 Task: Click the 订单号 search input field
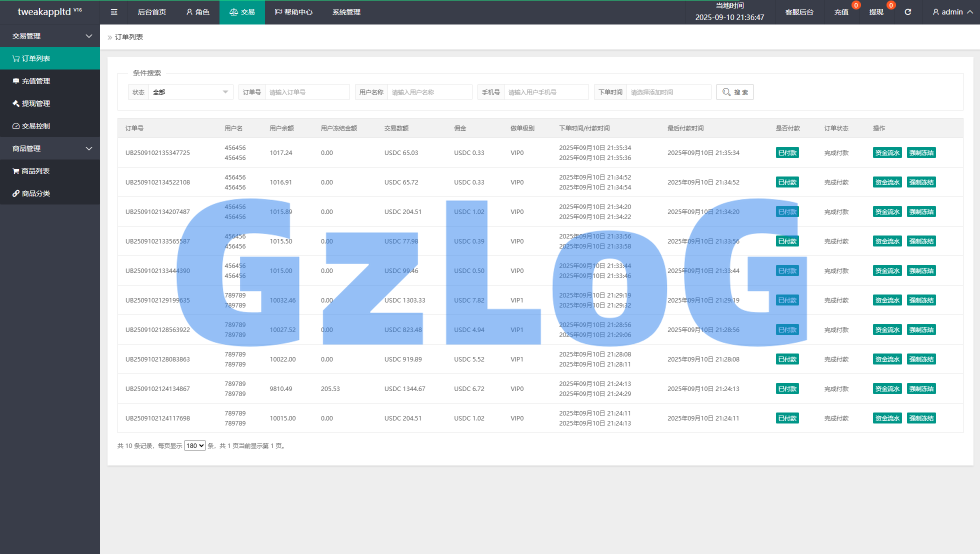tap(306, 92)
